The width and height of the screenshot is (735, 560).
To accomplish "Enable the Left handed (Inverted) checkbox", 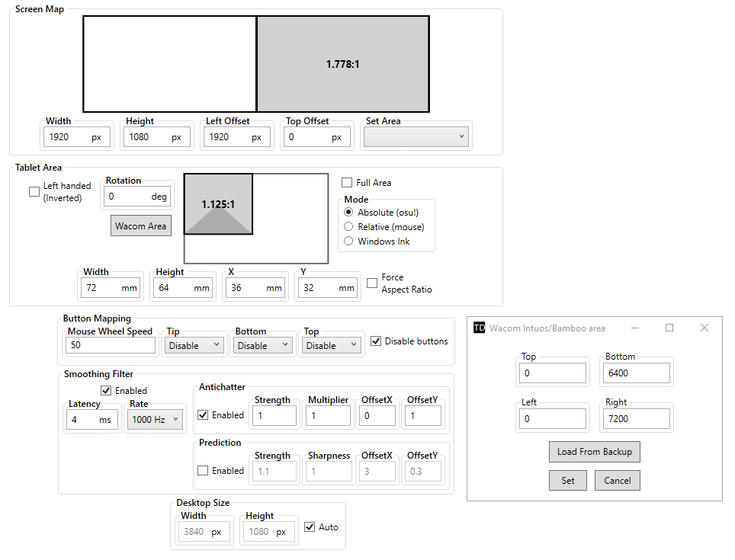I will [x=34, y=192].
